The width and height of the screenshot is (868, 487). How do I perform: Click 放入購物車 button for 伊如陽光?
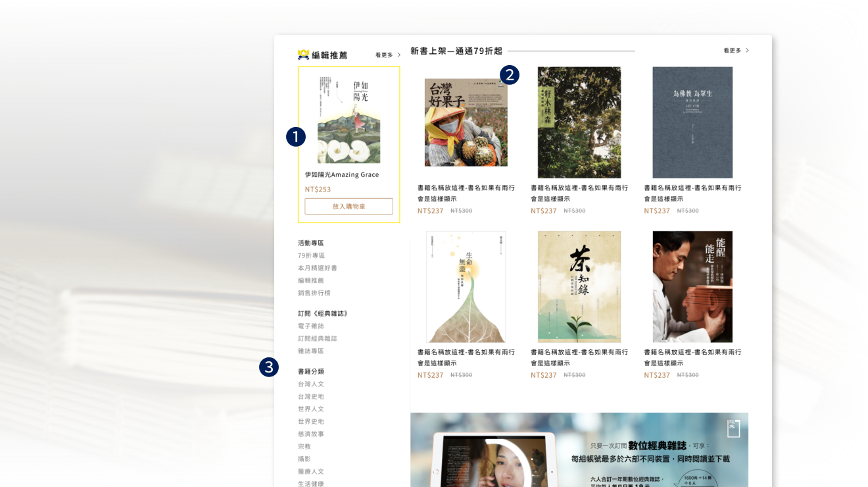349,206
